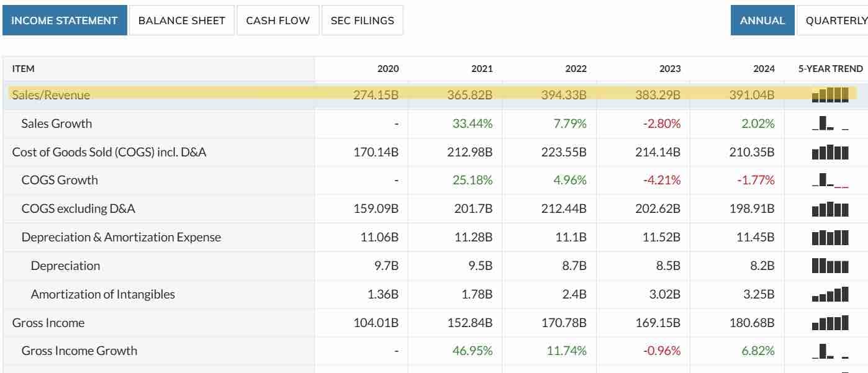
Task: Select the Income Statement tab
Action: coord(65,20)
